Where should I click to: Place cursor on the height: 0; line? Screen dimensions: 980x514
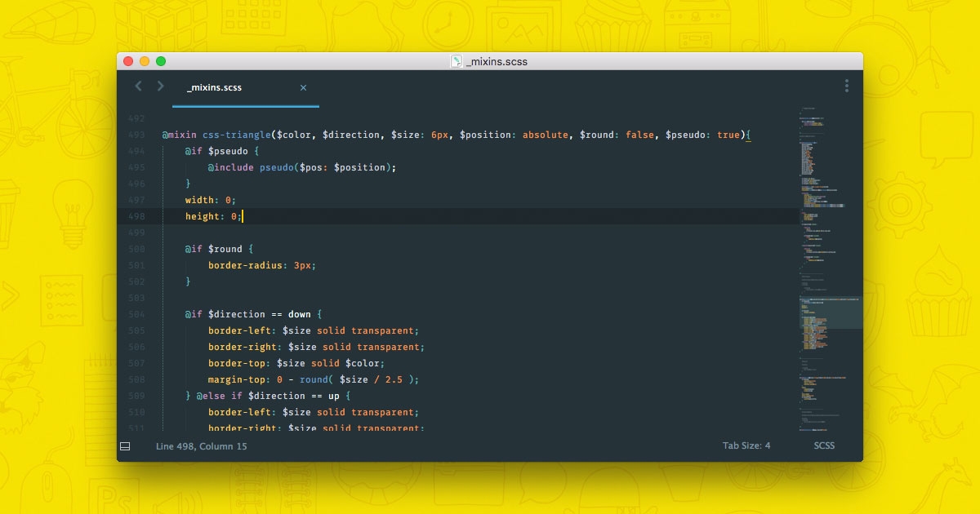click(213, 216)
